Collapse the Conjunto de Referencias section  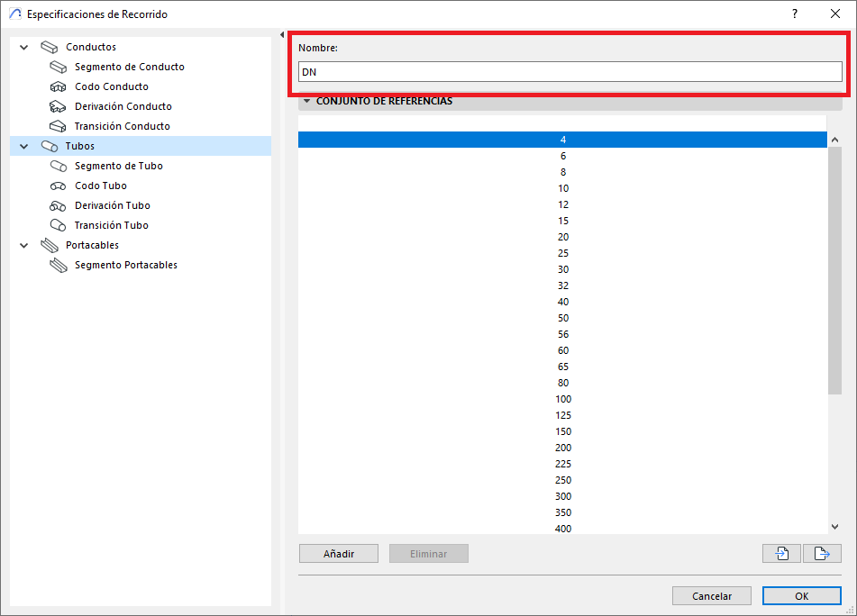(x=306, y=102)
